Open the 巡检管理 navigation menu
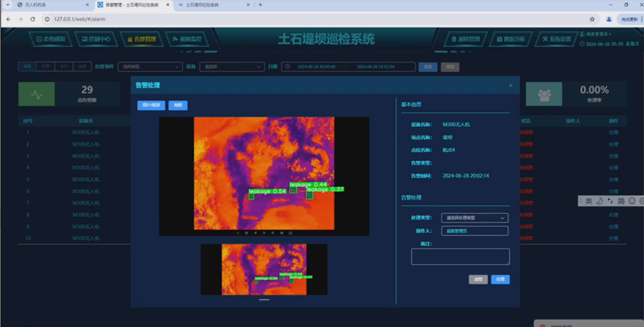 pyautogui.click(x=465, y=39)
